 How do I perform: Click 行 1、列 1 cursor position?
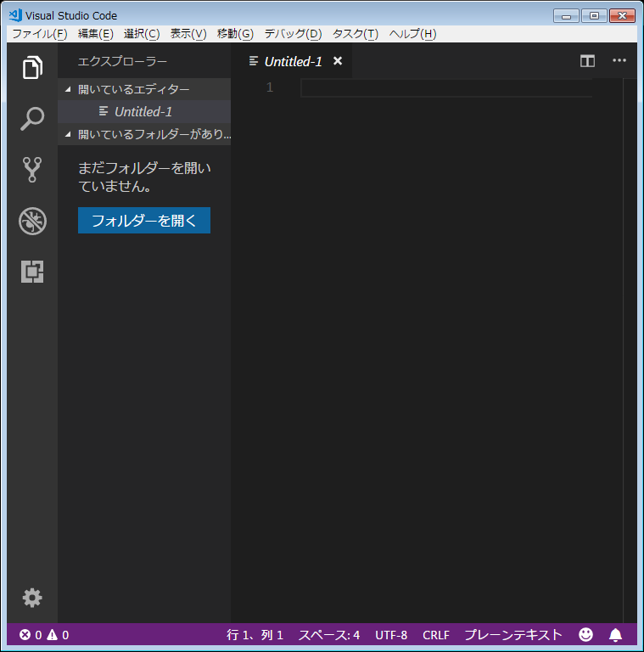click(x=255, y=635)
